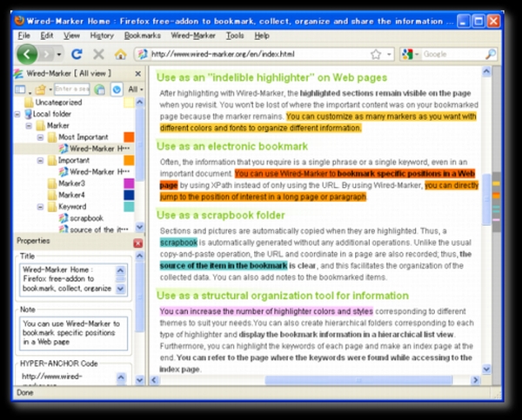Image resolution: width=522 pixels, height=420 pixels.
Task: Click the Marker4 dark blue color swatch
Action: (x=129, y=195)
